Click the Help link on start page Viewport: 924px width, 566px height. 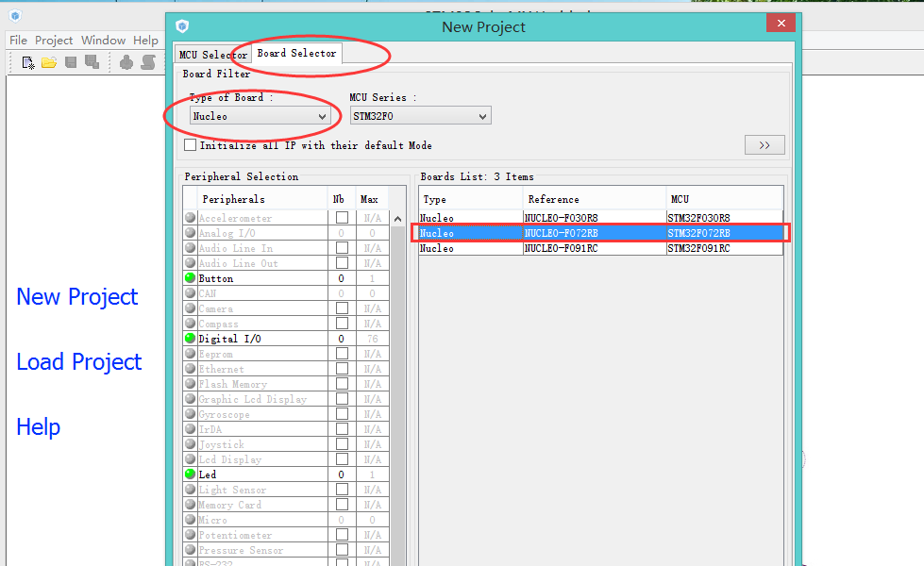point(39,426)
